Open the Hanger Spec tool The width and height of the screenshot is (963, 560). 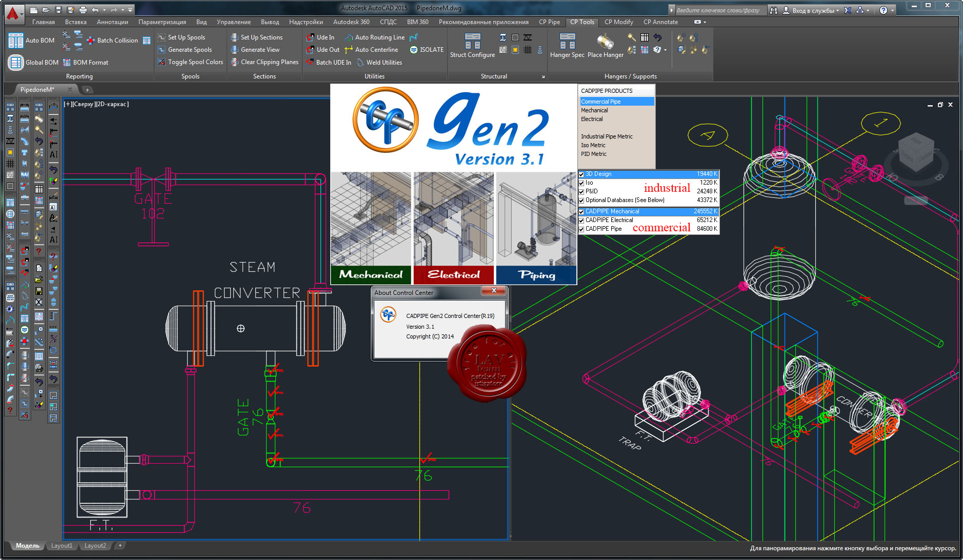point(567,46)
